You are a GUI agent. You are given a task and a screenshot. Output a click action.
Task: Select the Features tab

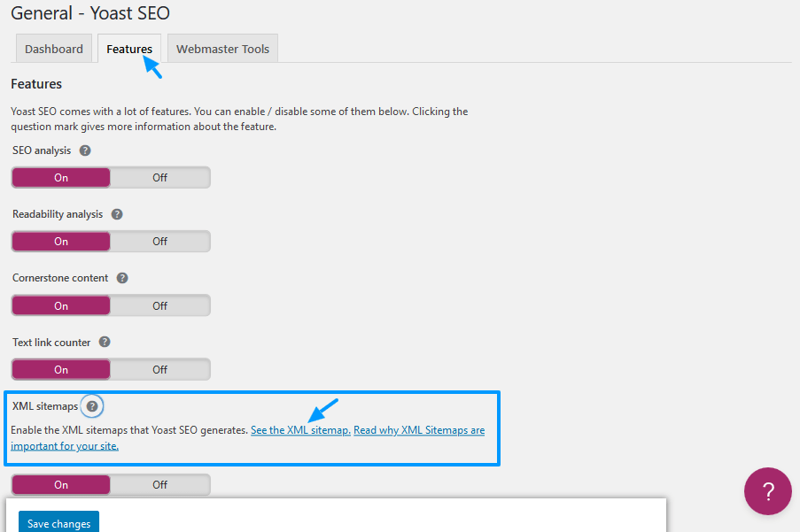pos(129,49)
